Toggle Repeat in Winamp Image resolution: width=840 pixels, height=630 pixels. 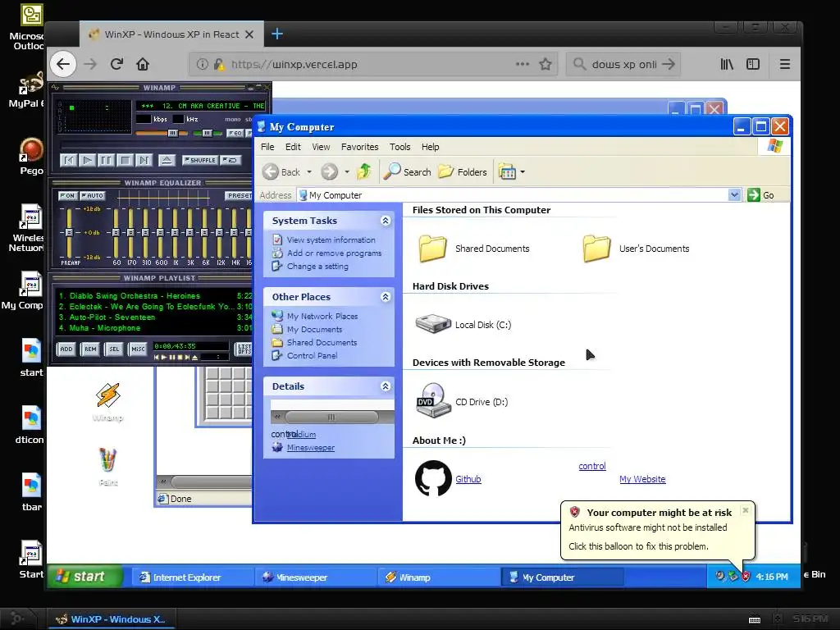pyautogui.click(x=231, y=160)
